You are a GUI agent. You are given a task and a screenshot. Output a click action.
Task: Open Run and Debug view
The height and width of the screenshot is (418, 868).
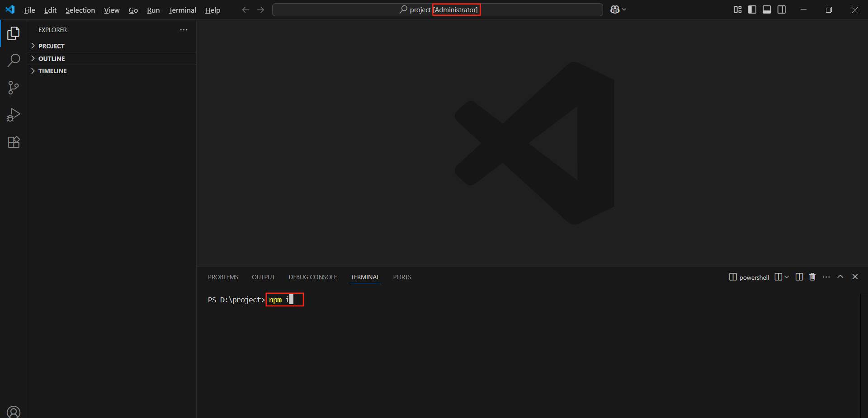point(14,115)
